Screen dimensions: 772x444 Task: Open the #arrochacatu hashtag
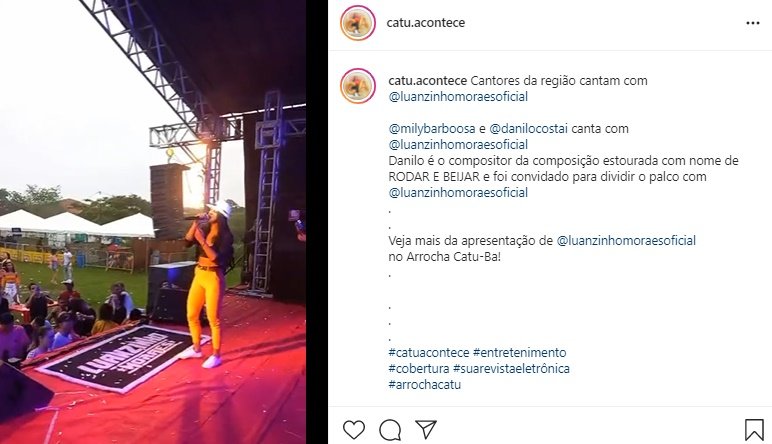[x=424, y=385]
